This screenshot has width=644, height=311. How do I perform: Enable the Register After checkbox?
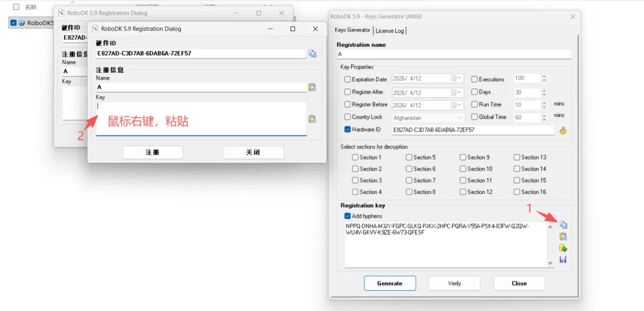click(x=348, y=92)
